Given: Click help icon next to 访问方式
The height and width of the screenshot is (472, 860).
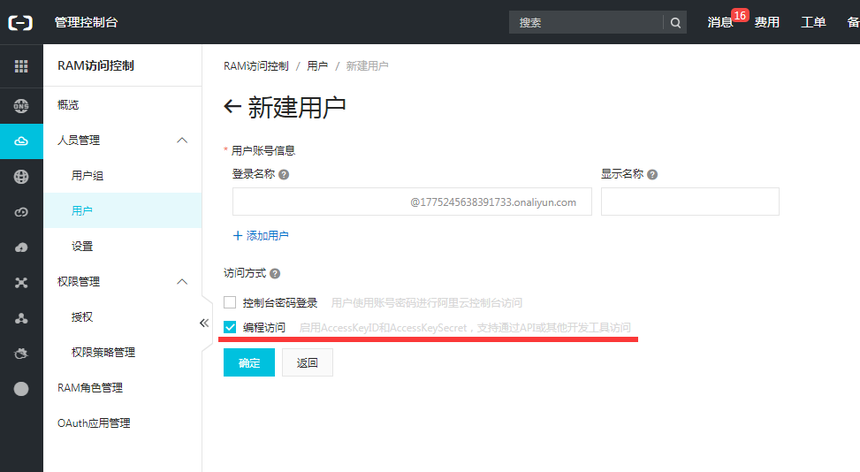Looking at the screenshot, I should (x=275, y=274).
